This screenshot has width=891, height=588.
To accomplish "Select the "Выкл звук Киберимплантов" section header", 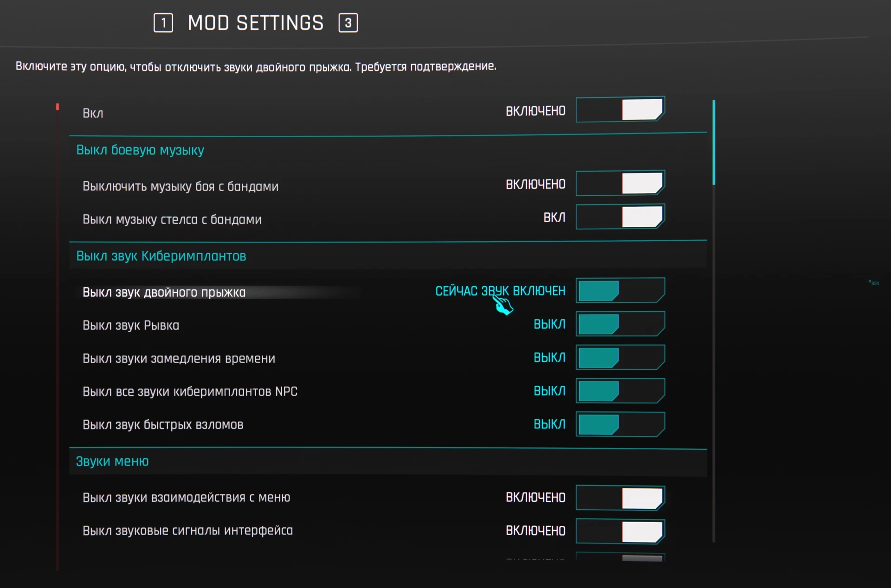I will click(161, 256).
